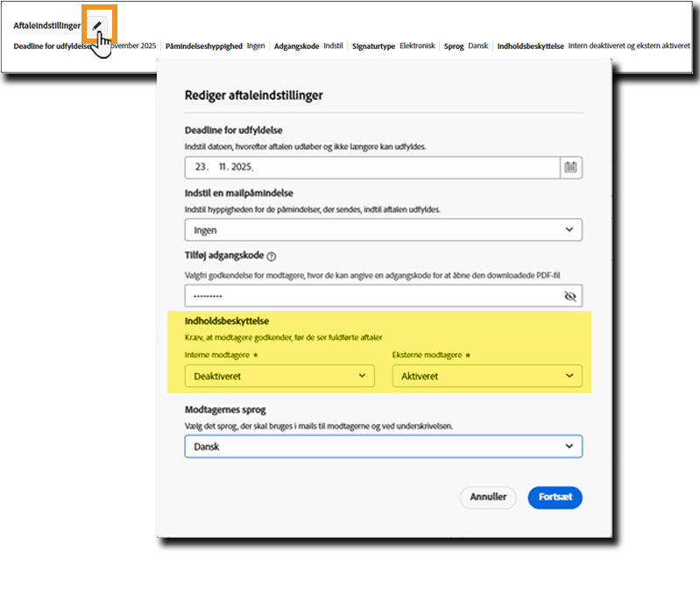Click Påmindelseshyppighed Ingen summary text
Image resolution: width=700 pixels, height=592 pixels.
tap(215, 46)
